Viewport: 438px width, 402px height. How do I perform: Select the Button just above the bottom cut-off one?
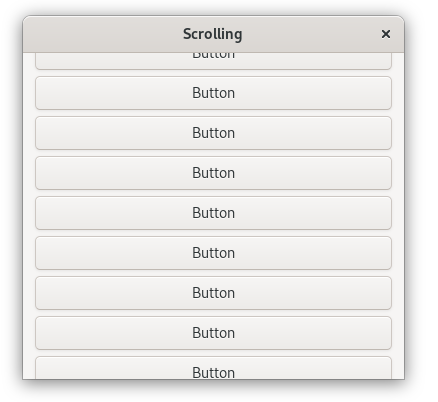pos(213,333)
